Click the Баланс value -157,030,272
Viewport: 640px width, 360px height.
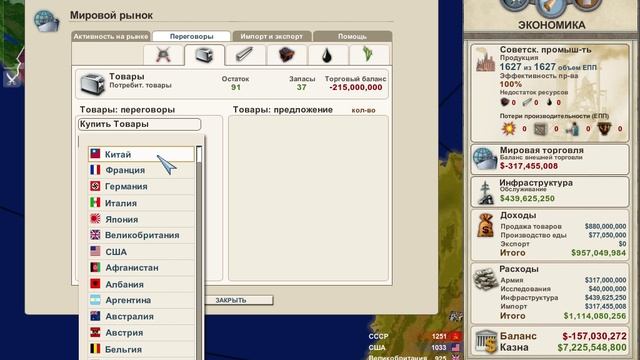pos(594,336)
